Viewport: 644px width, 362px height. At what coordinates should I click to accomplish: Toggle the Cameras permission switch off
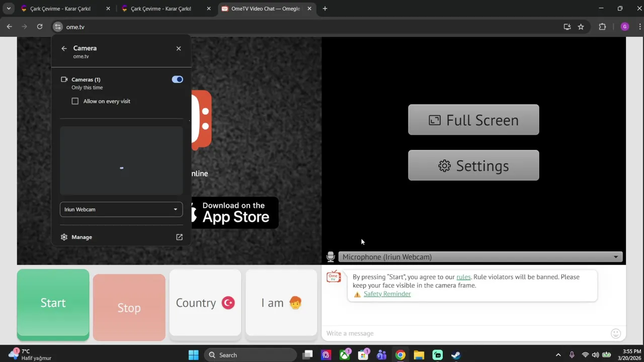coord(177,79)
